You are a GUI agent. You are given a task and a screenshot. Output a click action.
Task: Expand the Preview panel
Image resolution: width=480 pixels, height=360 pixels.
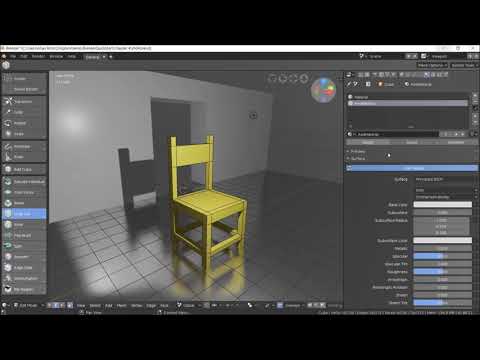point(357,151)
